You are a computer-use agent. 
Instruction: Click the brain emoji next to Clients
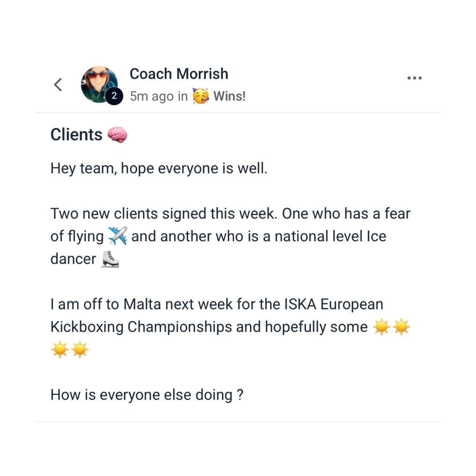click(x=118, y=134)
